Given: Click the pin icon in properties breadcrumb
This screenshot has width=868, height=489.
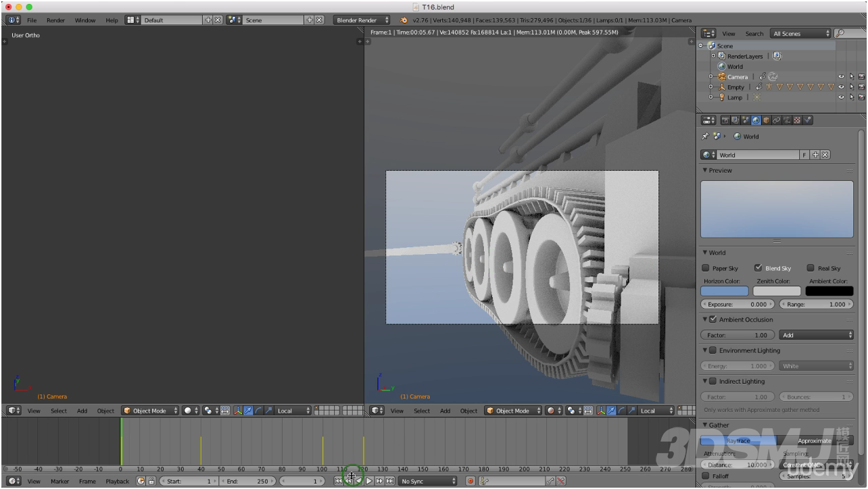Looking at the screenshot, I should click(705, 136).
